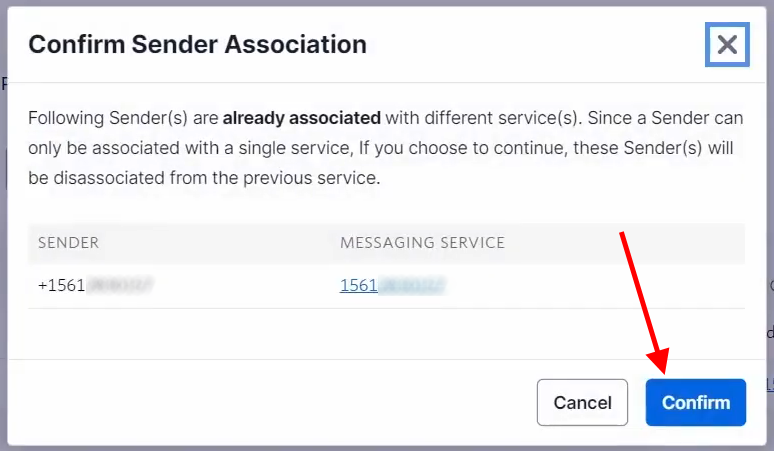Click the MESSAGING SERVICE column header
774x451 pixels.
point(422,243)
